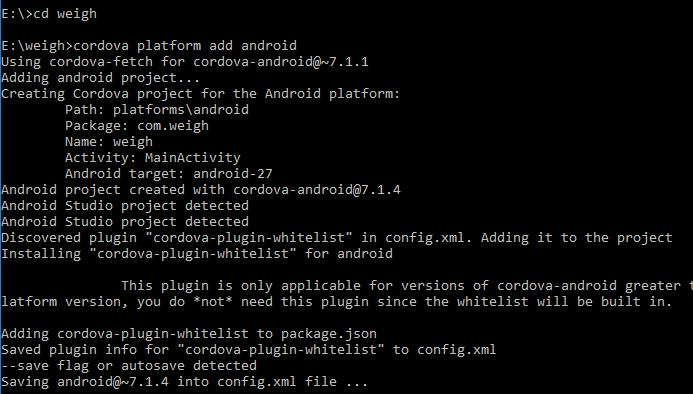The height and width of the screenshot is (394, 693).
Task: Click the "Name: weigh" line
Action: click(109, 142)
